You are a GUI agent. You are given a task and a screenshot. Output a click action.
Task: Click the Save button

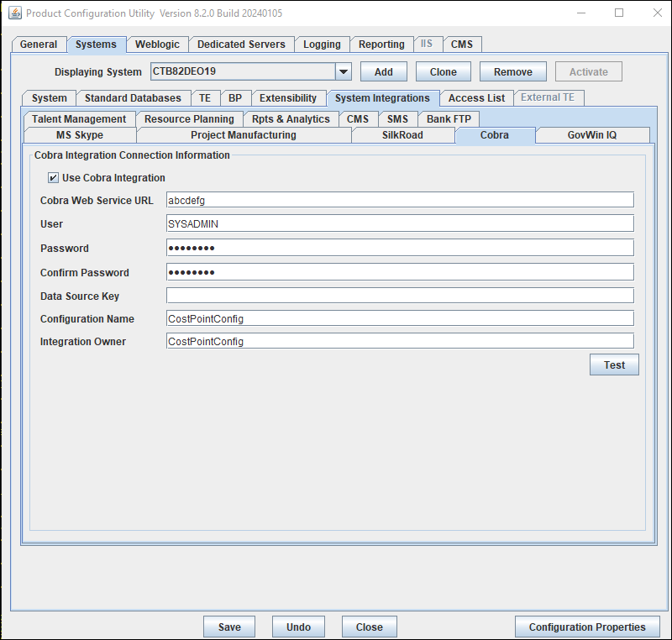(x=229, y=627)
